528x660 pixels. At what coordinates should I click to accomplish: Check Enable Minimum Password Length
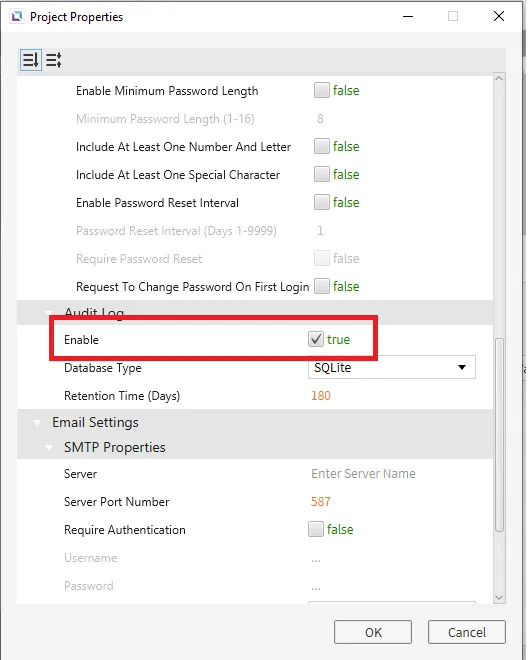(x=322, y=90)
